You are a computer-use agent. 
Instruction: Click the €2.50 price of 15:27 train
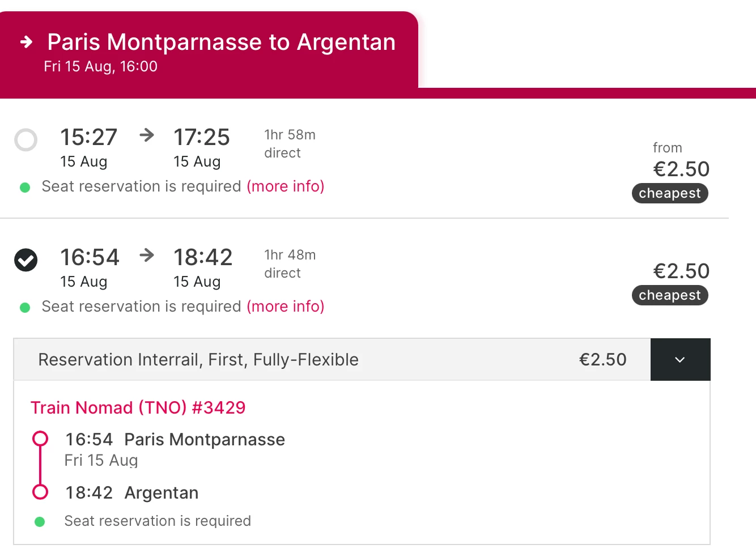[681, 169]
